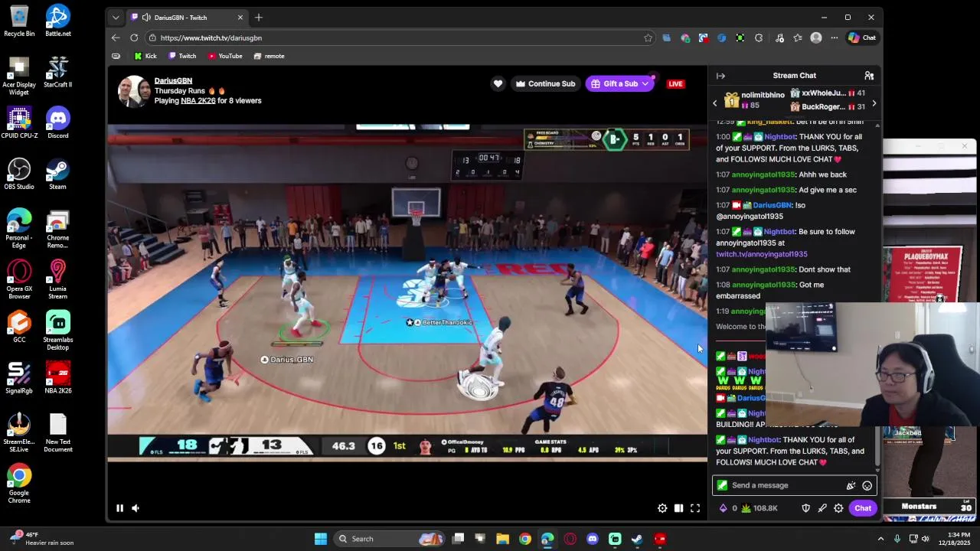Open the chat celebration party icon

pyautogui.click(x=851, y=485)
